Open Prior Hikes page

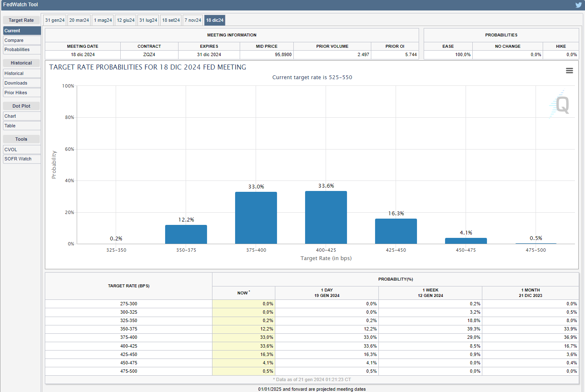click(22, 93)
